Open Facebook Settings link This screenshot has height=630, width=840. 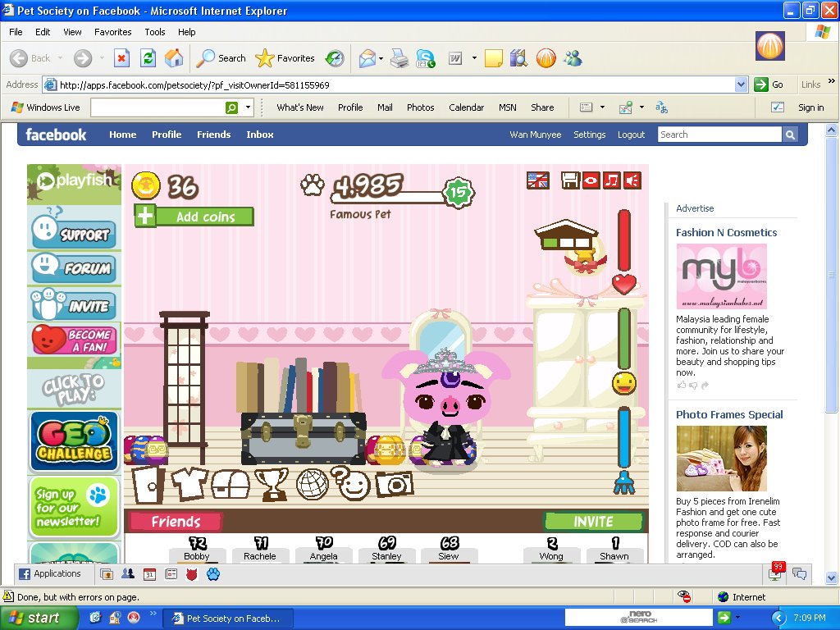click(x=589, y=135)
